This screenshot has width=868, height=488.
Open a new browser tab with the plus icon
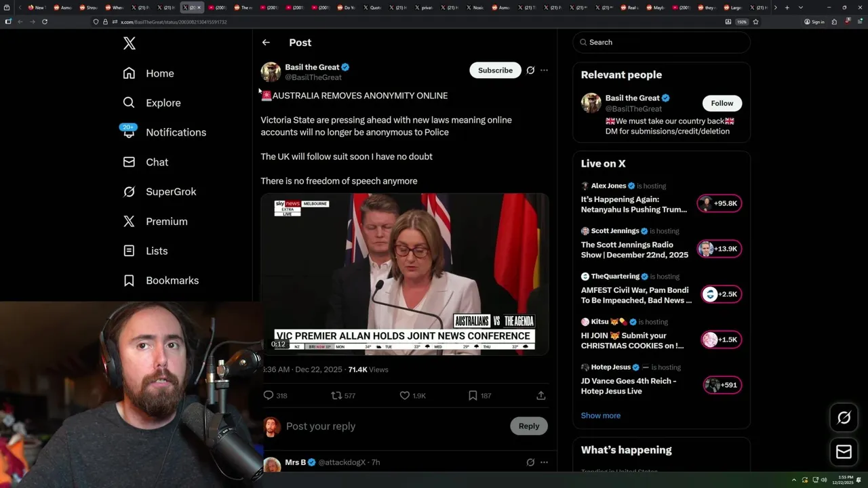(787, 7)
